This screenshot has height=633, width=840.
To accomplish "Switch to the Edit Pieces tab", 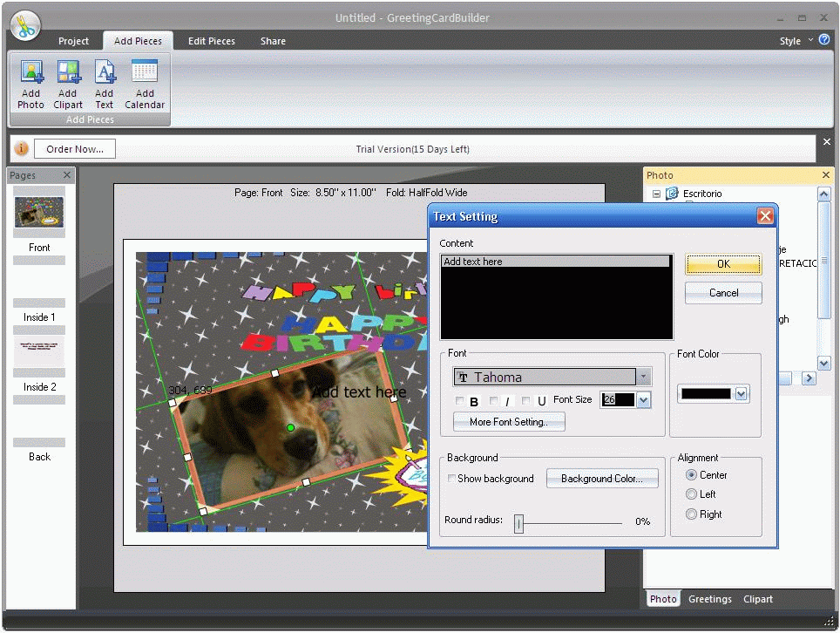I will (x=211, y=40).
